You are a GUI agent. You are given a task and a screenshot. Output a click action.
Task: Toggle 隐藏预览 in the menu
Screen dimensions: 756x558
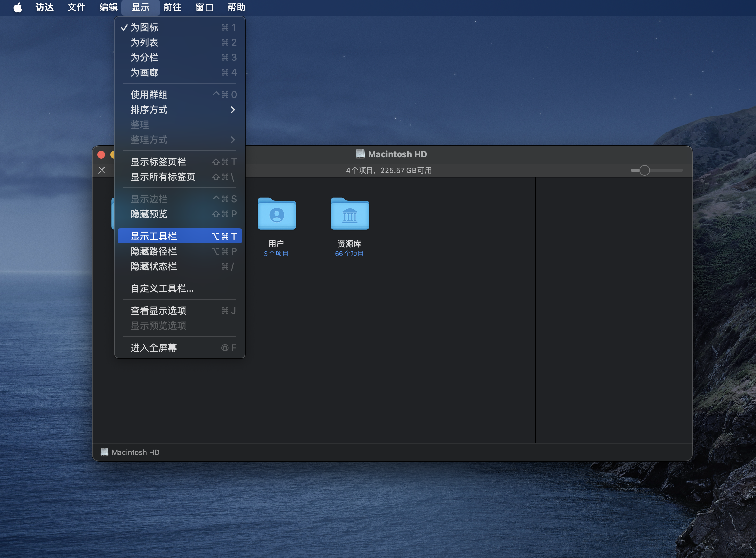(149, 214)
